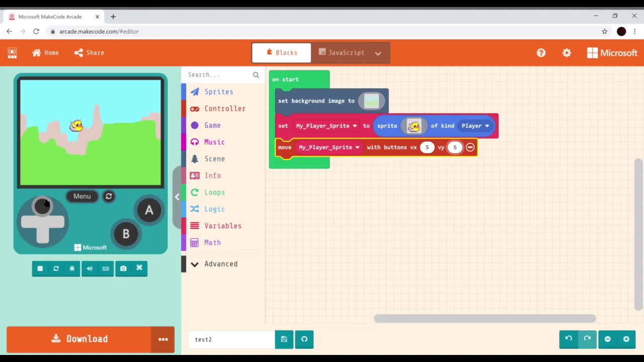Screen dimensions: 644x362
Task: Redo the last change
Action: pyautogui.click(x=587, y=339)
